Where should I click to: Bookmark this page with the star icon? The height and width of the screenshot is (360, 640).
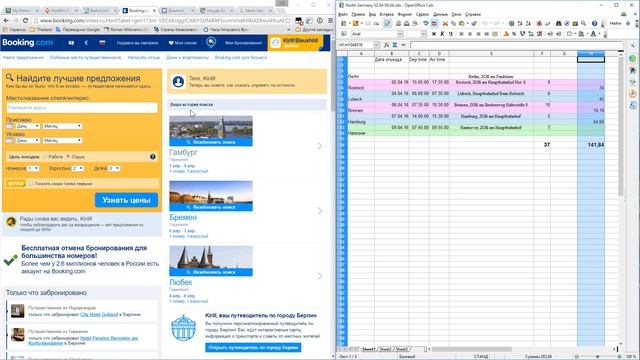tap(288, 20)
